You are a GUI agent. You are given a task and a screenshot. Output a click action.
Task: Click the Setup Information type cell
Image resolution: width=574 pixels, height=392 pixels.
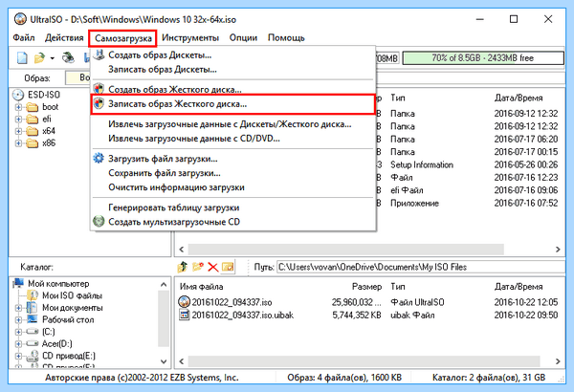[x=422, y=165]
